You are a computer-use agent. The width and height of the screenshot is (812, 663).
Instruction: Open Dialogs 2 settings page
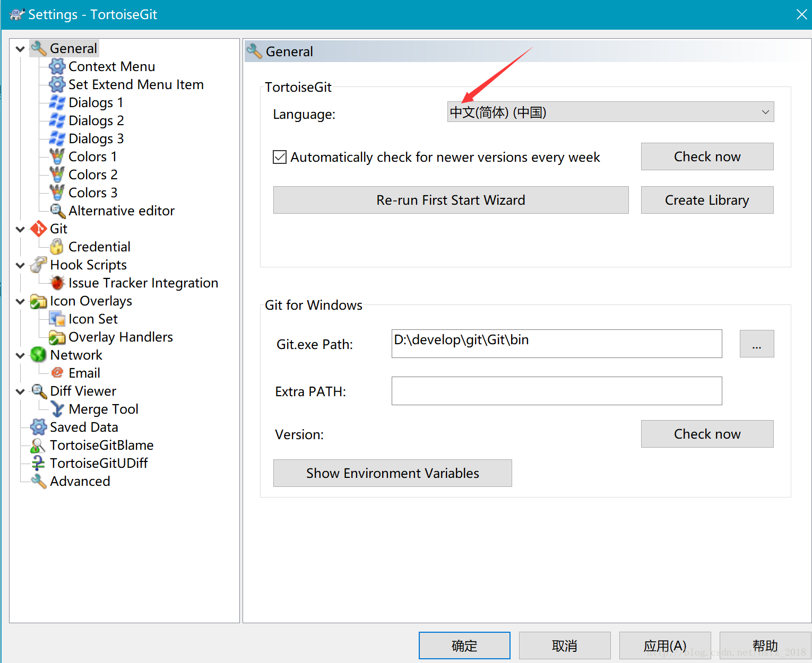coord(96,120)
